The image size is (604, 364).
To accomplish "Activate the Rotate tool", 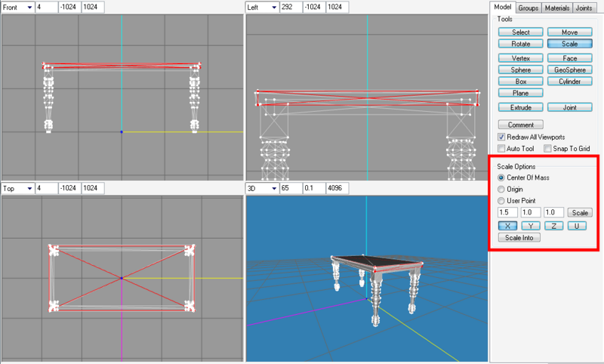I will click(520, 45).
